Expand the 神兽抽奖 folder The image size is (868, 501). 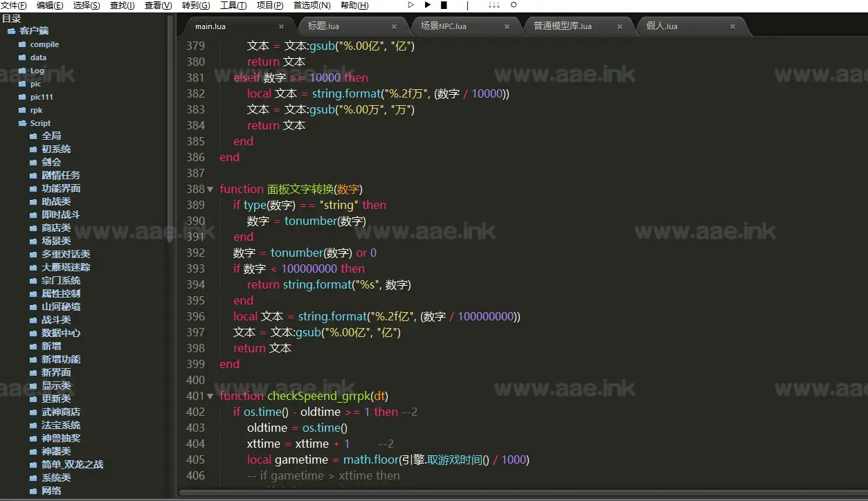point(33,439)
